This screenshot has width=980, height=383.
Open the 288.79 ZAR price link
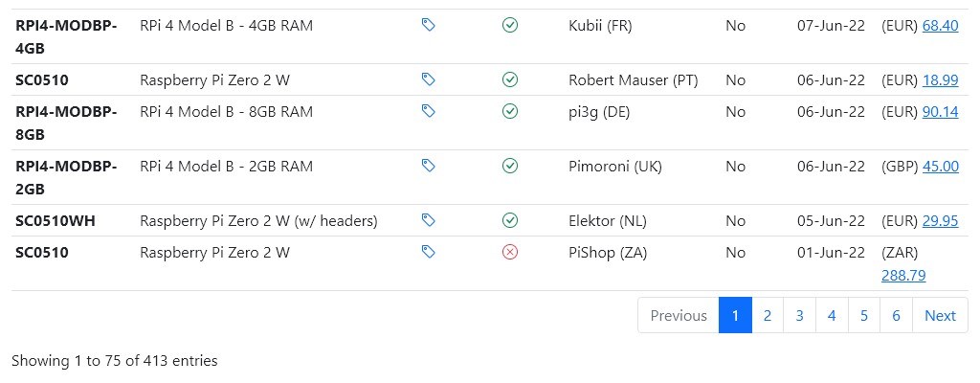[902, 276]
